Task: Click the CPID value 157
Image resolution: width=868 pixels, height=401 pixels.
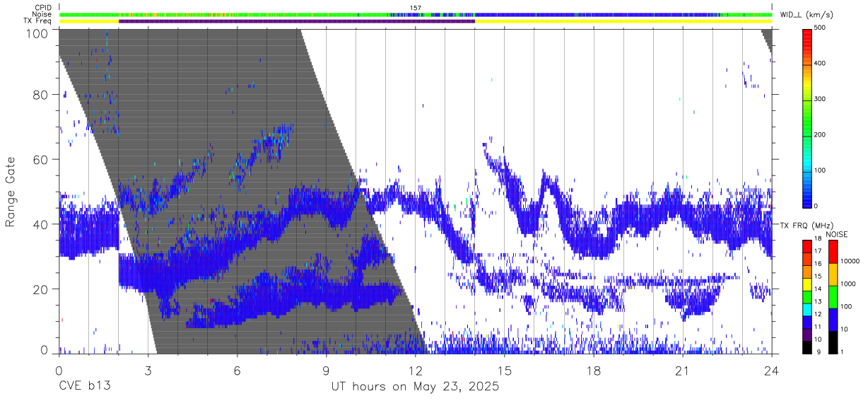Action: pyautogui.click(x=416, y=8)
